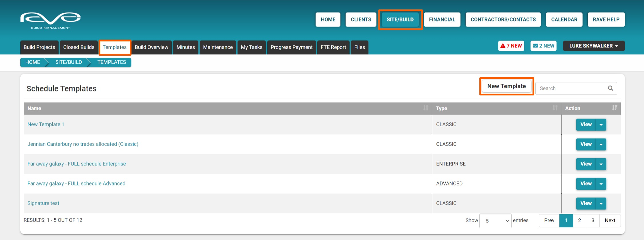
Task: Click the search magnifier icon
Action: tap(610, 88)
